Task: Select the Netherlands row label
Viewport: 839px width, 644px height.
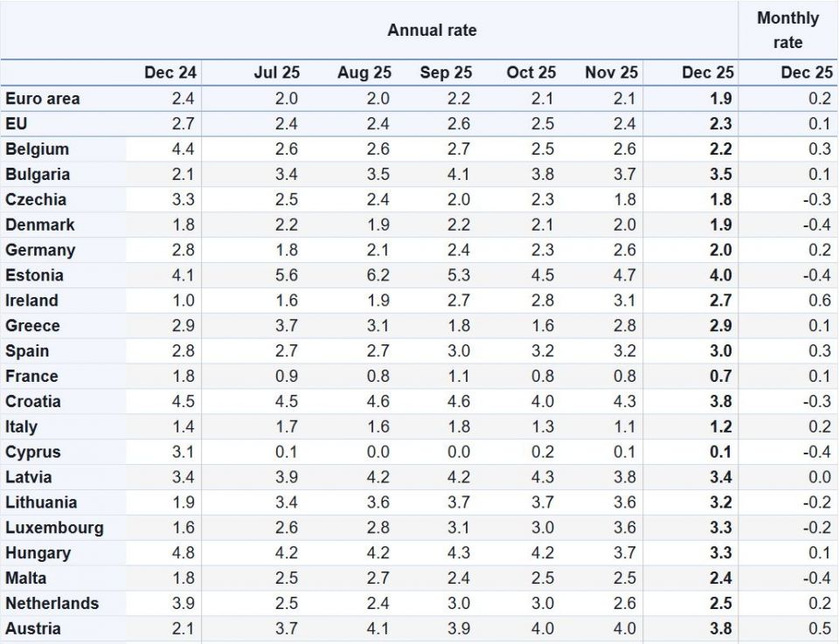Action: point(52,604)
